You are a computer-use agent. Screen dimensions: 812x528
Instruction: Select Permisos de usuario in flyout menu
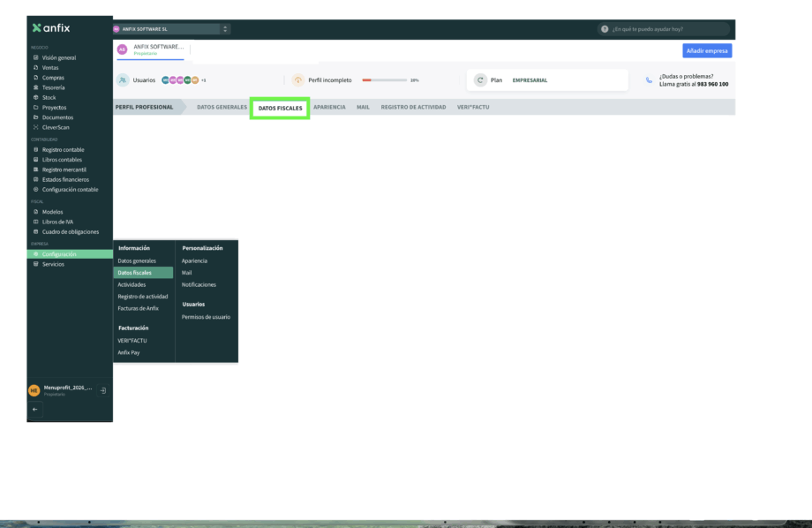click(206, 317)
